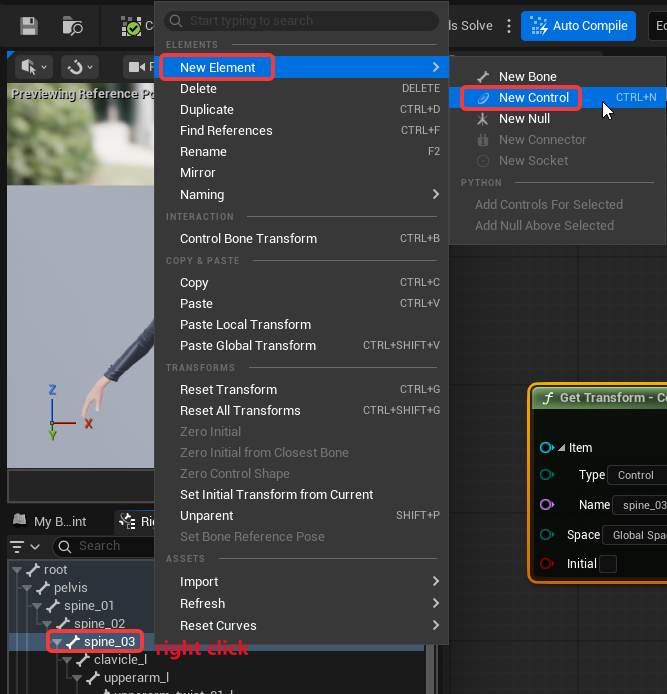This screenshot has width=667, height=694.
Task: Switch to the Rig Hierarchy tab
Action: 135,521
